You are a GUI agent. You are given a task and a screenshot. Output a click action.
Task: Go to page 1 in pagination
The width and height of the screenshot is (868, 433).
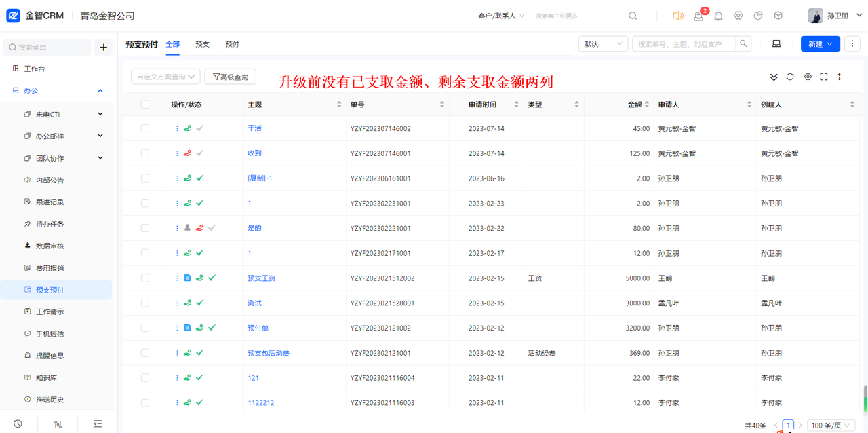(788, 426)
